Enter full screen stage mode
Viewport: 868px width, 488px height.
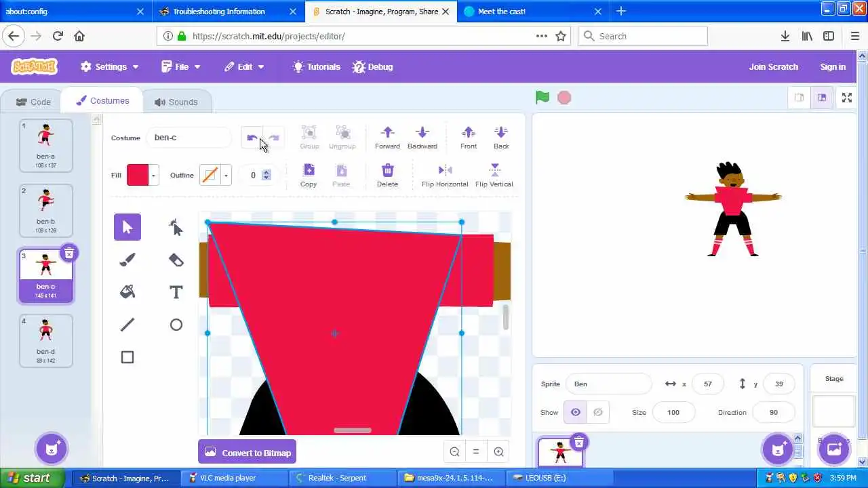[847, 98]
